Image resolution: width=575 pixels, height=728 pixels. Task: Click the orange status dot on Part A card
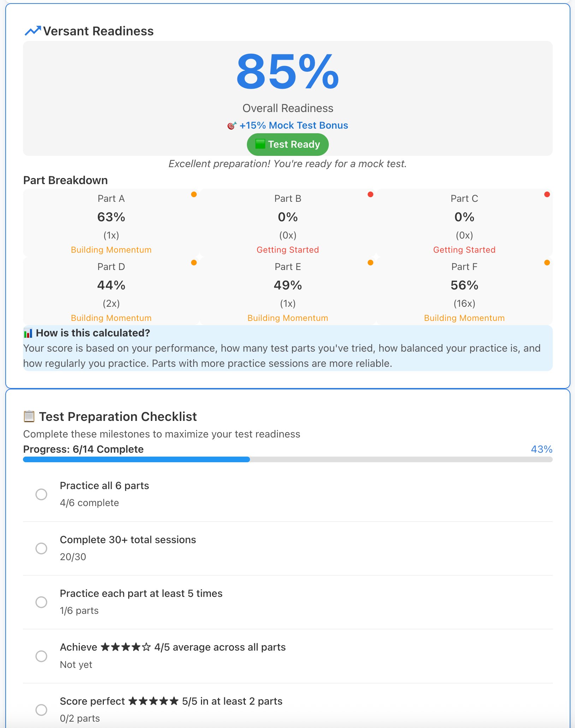click(x=194, y=194)
